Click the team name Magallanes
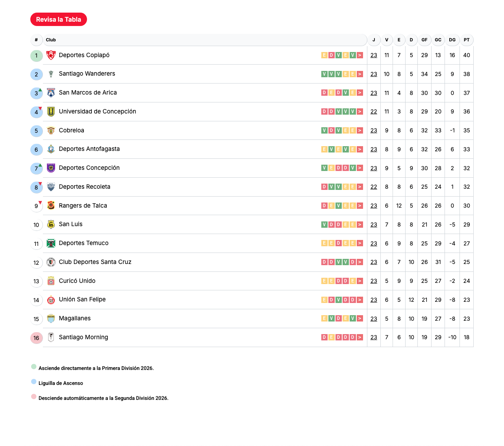504x446 pixels. pyautogui.click(x=75, y=318)
